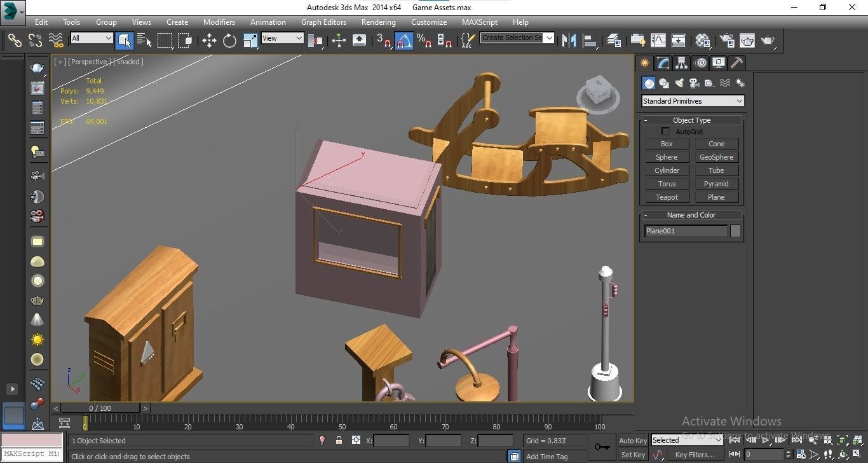Open the Animation menu

click(268, 22)
